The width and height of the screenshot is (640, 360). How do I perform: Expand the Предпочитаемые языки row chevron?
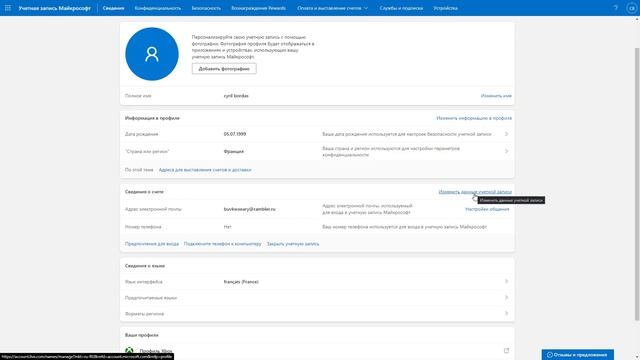(x=507, y=298)
